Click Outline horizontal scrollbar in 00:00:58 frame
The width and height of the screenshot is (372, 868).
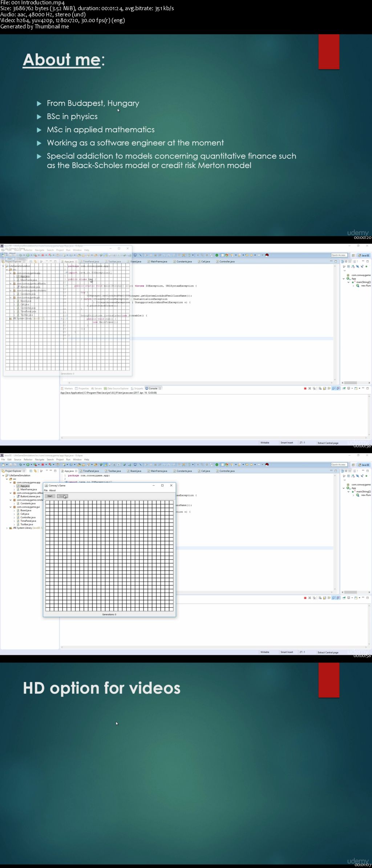coord(350,592)
